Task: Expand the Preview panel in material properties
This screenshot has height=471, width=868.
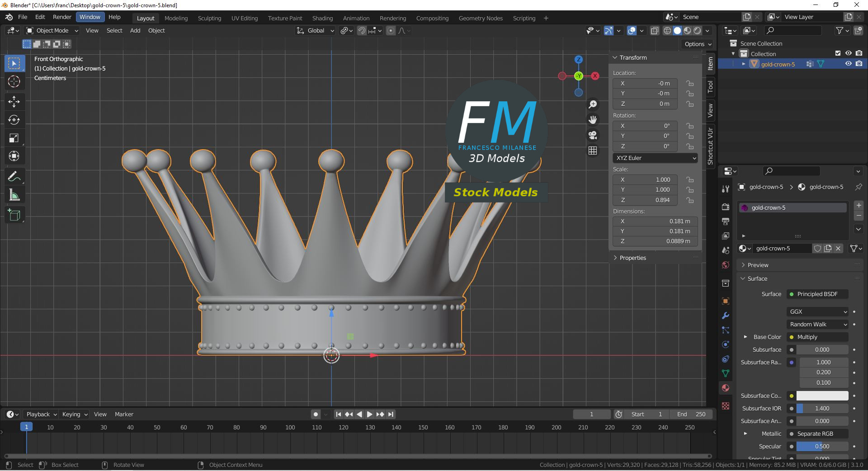Action: [758, 265]
